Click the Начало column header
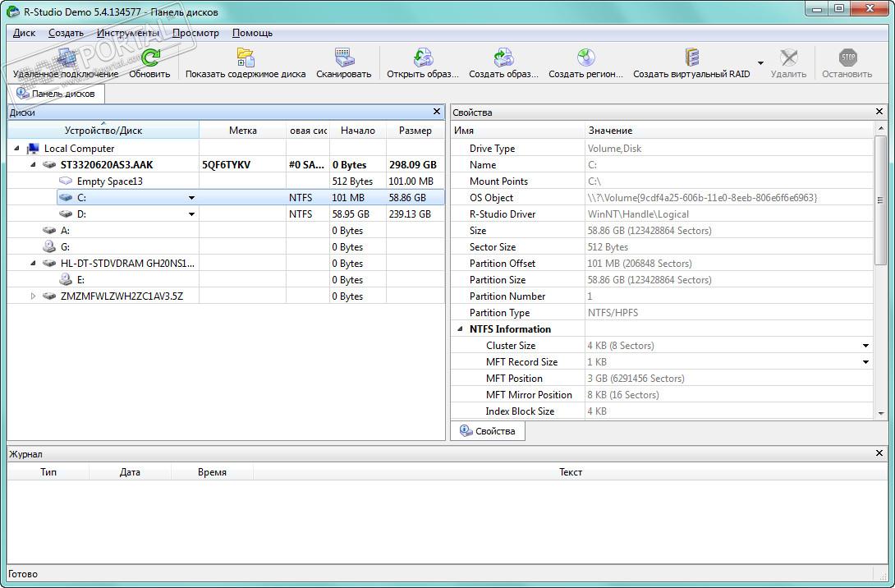The image size is (895, 588). click(358, 130)
